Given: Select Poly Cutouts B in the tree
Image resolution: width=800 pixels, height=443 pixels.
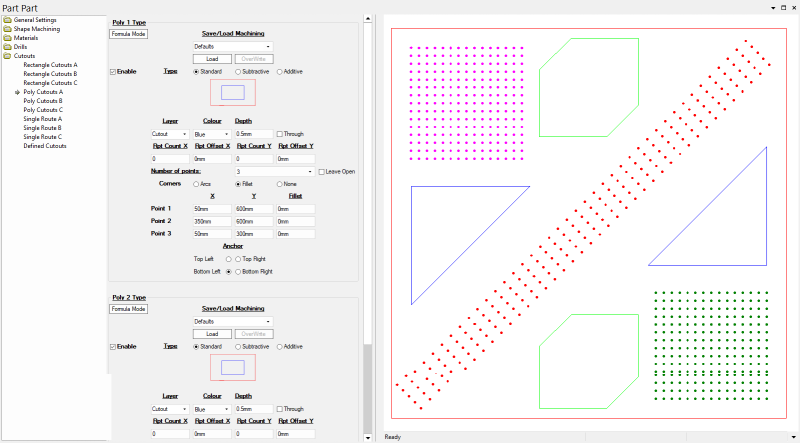Looking at the screenshot, I should pos(43,101).
